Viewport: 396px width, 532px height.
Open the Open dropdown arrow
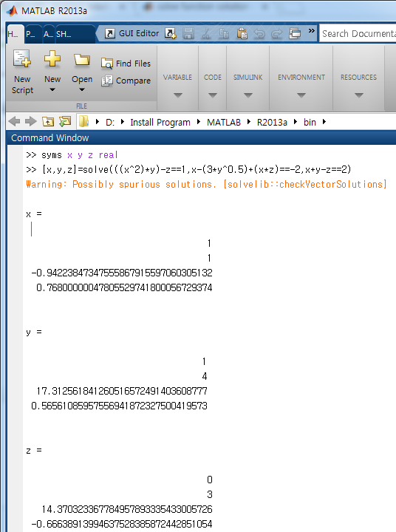pos(82,90)
